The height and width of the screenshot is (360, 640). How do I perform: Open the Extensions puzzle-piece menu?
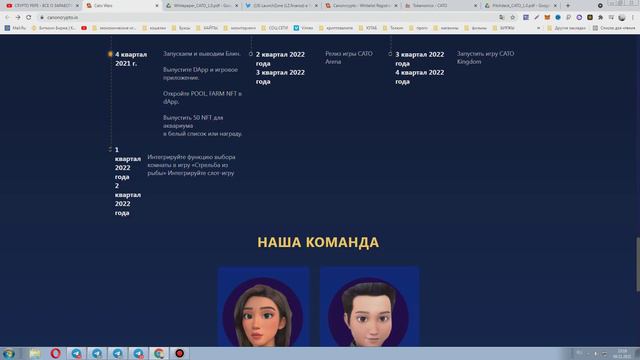pyautogui.click(x=600, y=18)
